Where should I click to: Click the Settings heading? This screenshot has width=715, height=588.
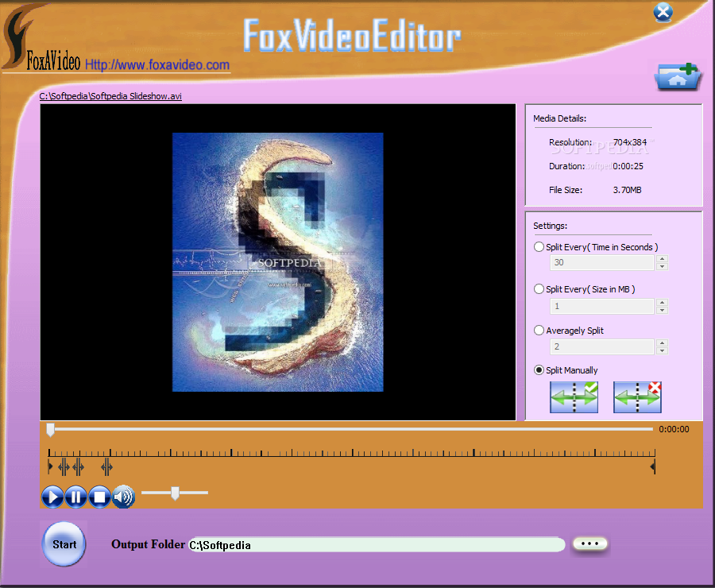(550, 226)
